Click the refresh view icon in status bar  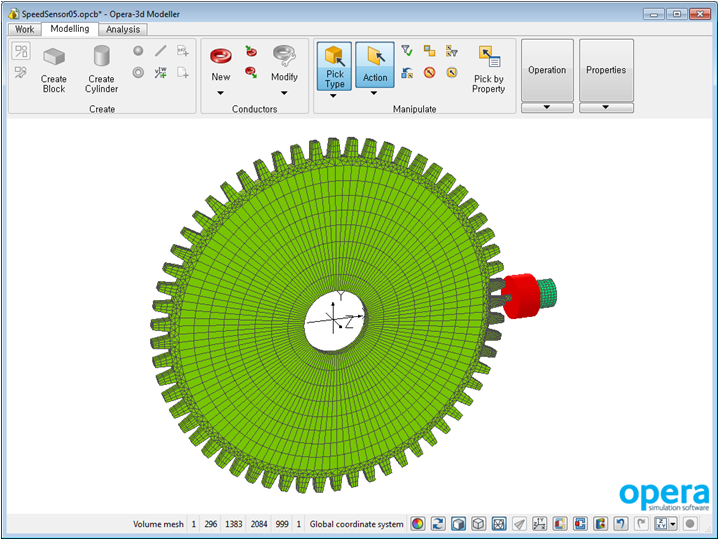tap(437, 524)
